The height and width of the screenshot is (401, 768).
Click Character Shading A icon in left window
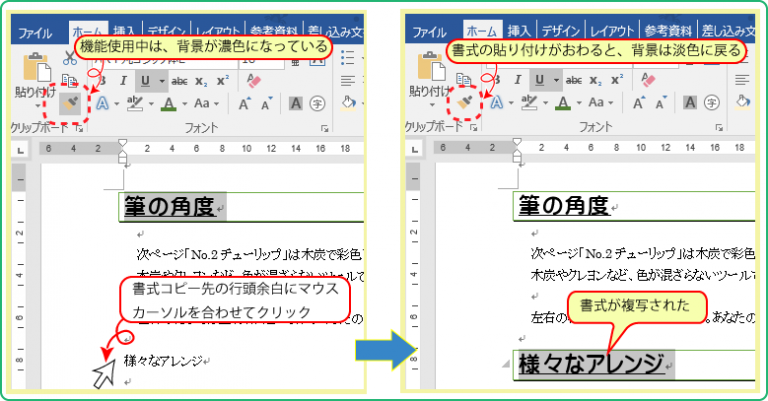(295, 104)
